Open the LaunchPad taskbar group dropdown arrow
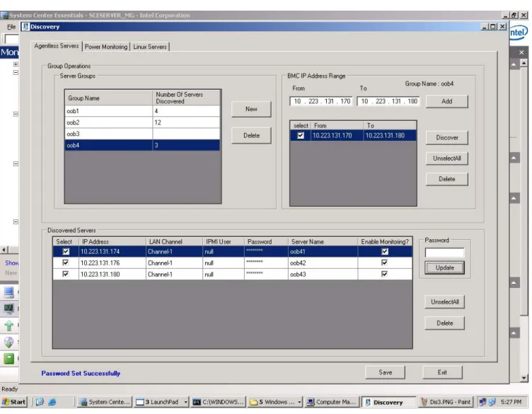The image size is (532, 414). pyautogui.click(x=185, y=402)
